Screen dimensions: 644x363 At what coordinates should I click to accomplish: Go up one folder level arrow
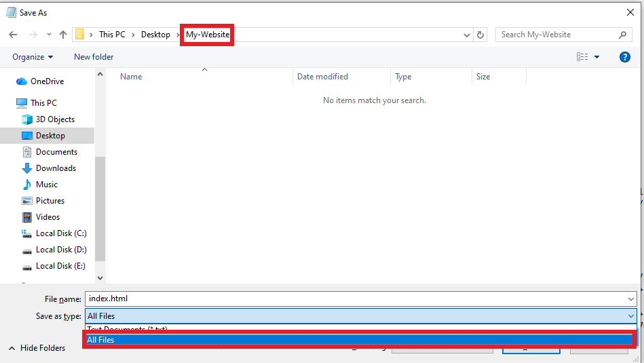(63, 35)
